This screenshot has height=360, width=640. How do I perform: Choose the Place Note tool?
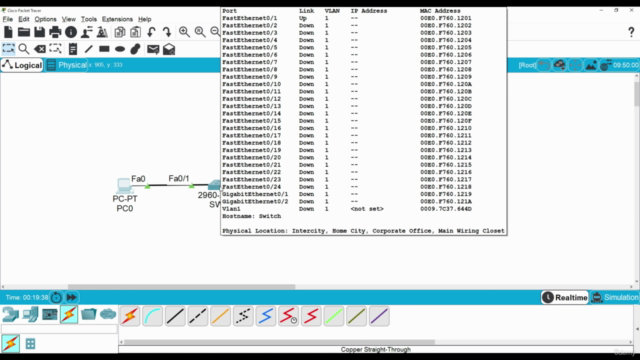(x=73, y=49)
